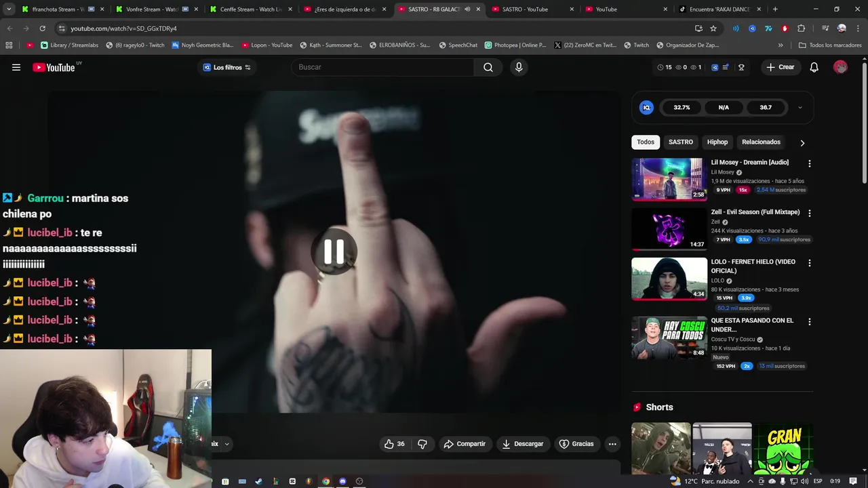
Task: Start voice search with the microphone
Action: [x=519, y=67]
